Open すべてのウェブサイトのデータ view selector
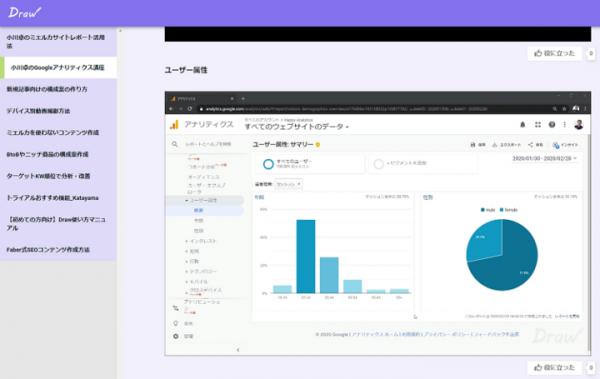Image resolution: width=600 pixels, height=379 pixels. click(x=297, y=127)
